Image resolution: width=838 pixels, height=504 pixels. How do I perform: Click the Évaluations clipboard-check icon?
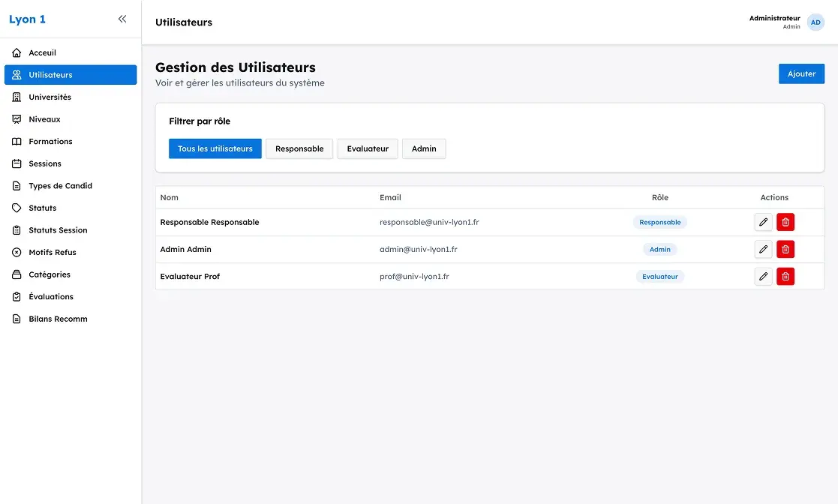[x=17, y=297]
